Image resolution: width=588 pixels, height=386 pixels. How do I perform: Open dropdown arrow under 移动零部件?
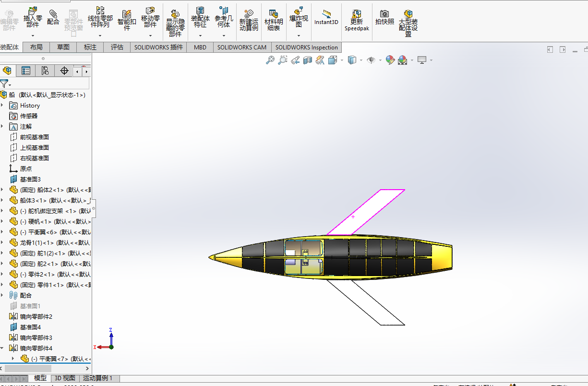[x=150, y=36]
